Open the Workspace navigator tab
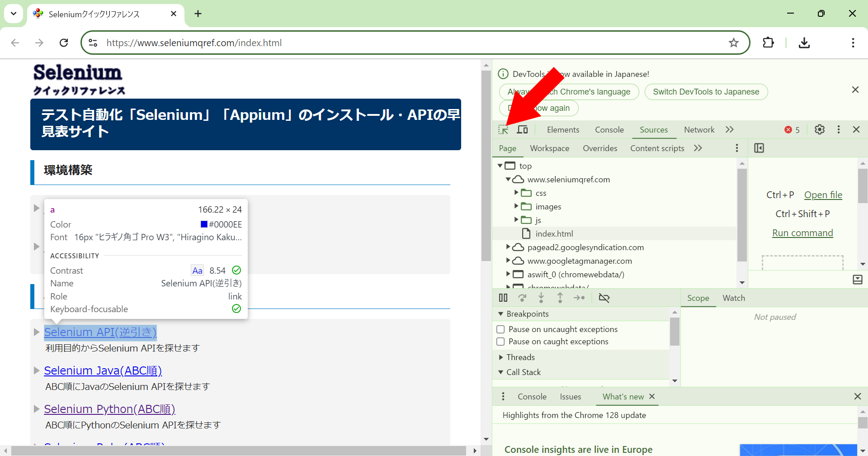Image resolution: width=868 pixels, height=456 pixels. pos(549,148)
